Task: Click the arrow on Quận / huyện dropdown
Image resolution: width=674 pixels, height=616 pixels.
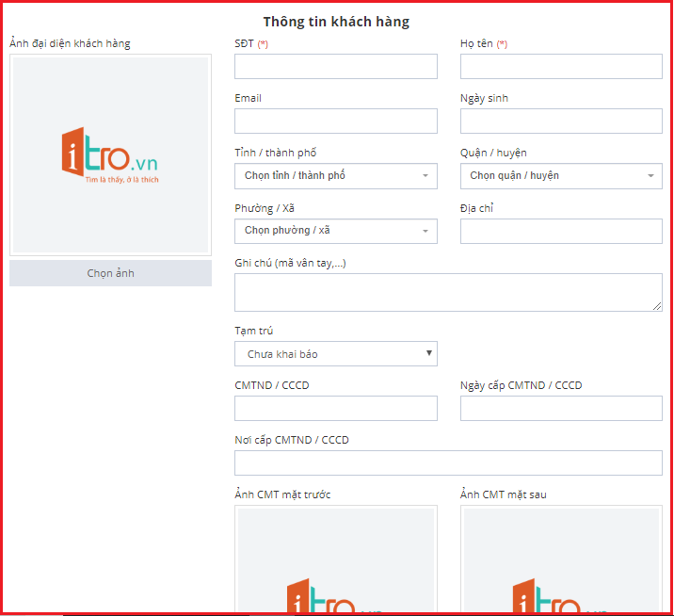Action: point(650,176)
